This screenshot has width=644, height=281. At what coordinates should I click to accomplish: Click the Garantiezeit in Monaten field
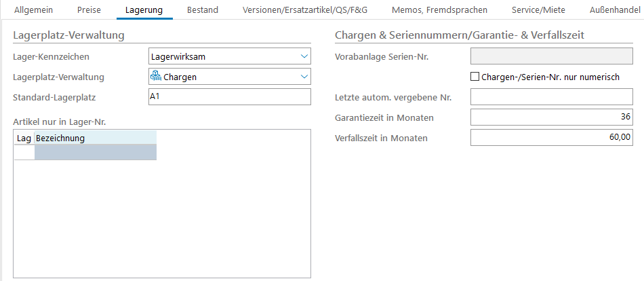(551, 117)
